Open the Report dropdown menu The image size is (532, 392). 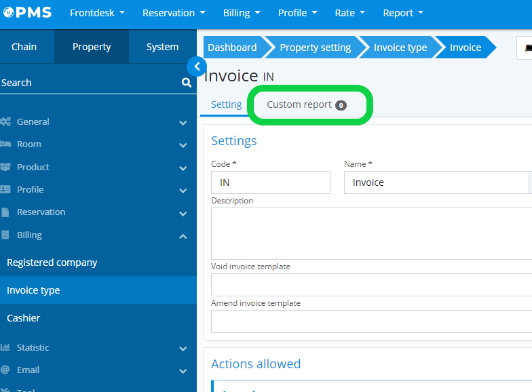pyautogui.click(x=402, y=13)
